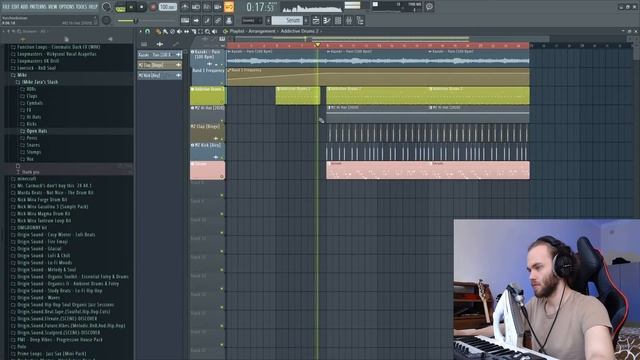
Task: Open the TOOLS menu
Action: pyautogui.click(x=82, y=7)
